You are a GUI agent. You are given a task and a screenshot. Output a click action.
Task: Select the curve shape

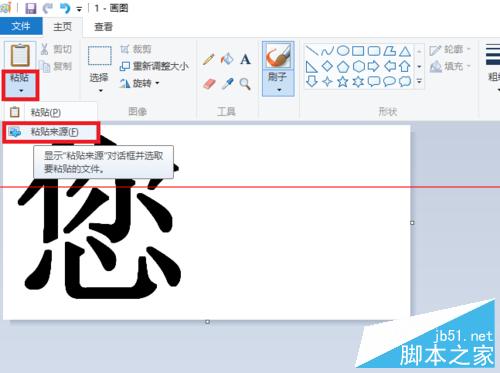327,51
